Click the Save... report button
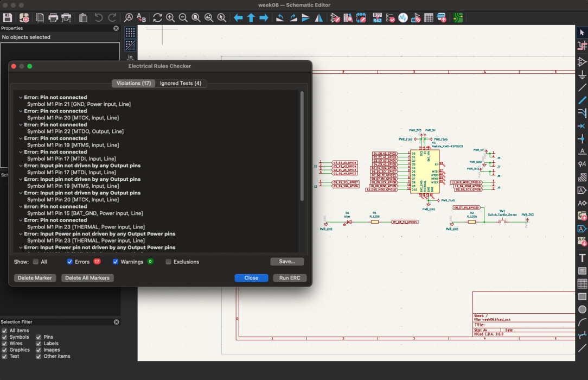The height and width of the screenshot is (380, 588). tap(287, 262)
